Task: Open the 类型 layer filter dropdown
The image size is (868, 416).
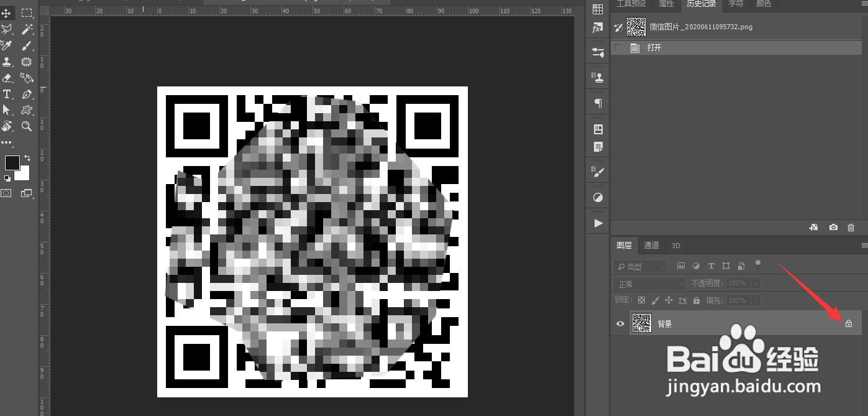Action: [640, 266]
